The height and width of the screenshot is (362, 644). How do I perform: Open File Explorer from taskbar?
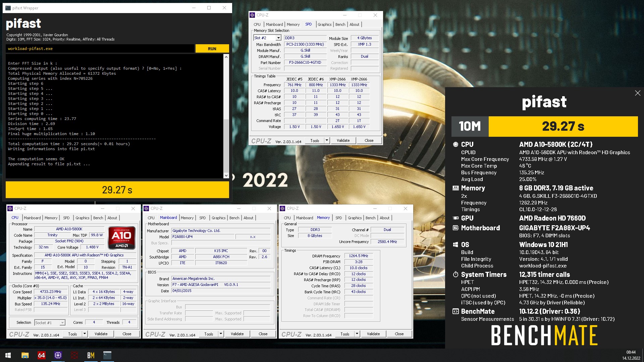25,355
